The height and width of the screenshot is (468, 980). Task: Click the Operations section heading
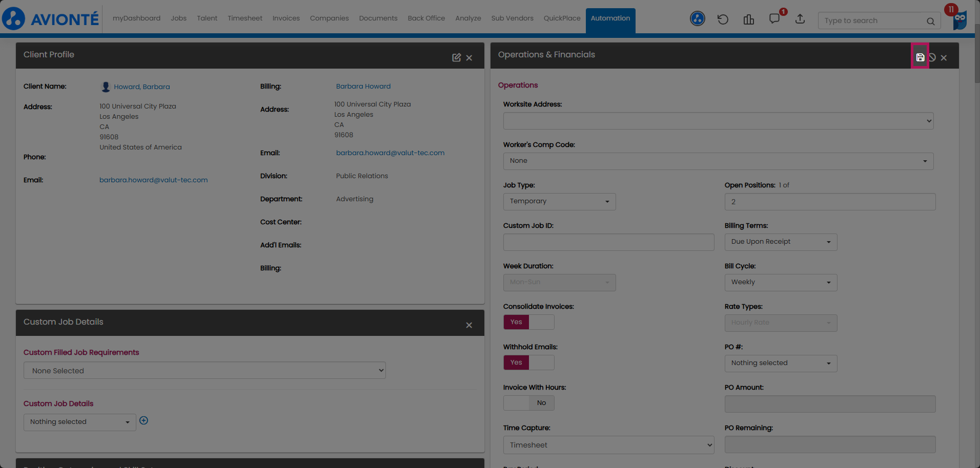click(x=518, y=86)
